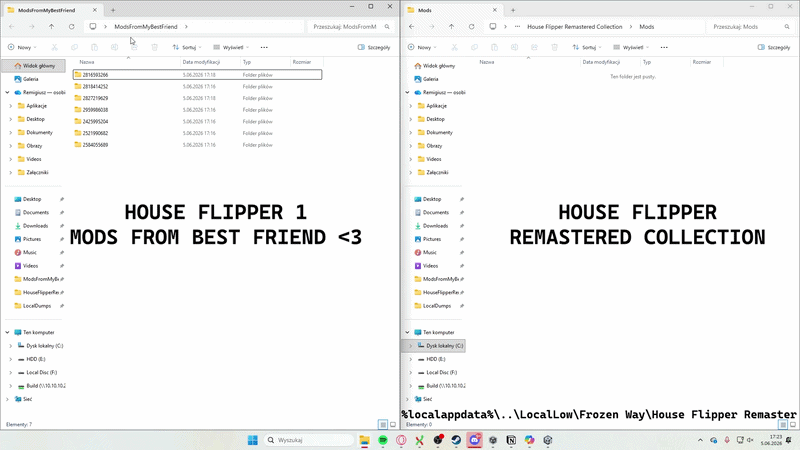
Task: Click the ModsFromMyBestFriend breadcrumb in address bar
Action: click(145, 27)
